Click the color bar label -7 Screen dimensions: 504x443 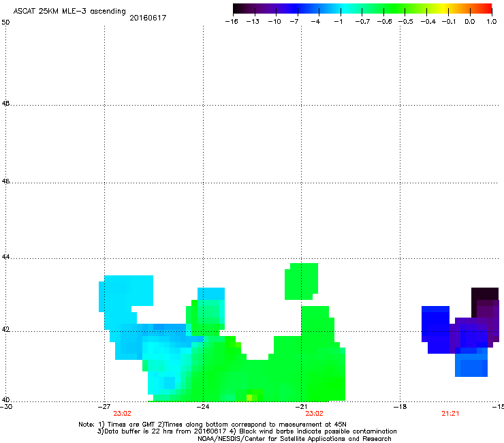294,22
